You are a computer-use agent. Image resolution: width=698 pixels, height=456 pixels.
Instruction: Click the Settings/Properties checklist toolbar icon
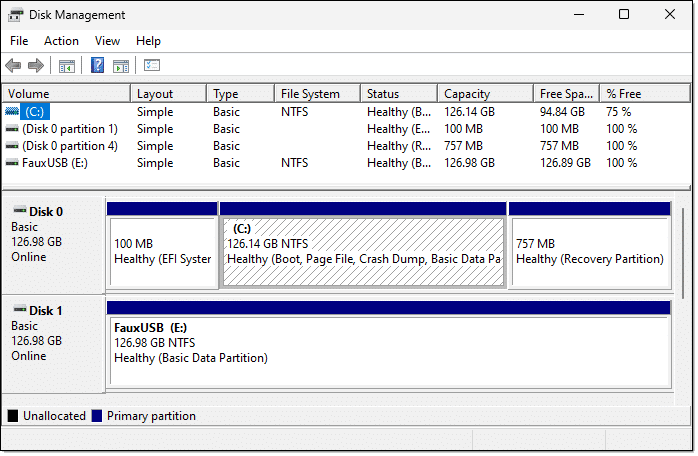(152, 65)
